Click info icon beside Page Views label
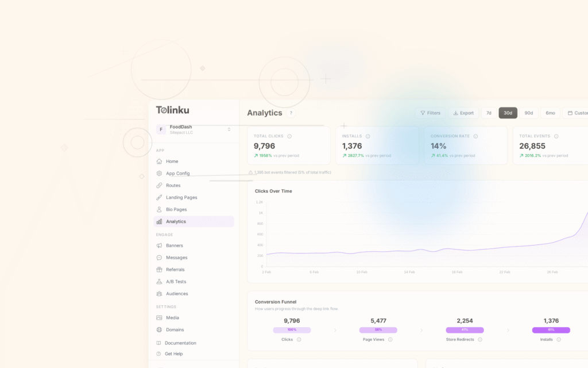The image size is (588, 368). pyautogui.click(x=390, y=339)
